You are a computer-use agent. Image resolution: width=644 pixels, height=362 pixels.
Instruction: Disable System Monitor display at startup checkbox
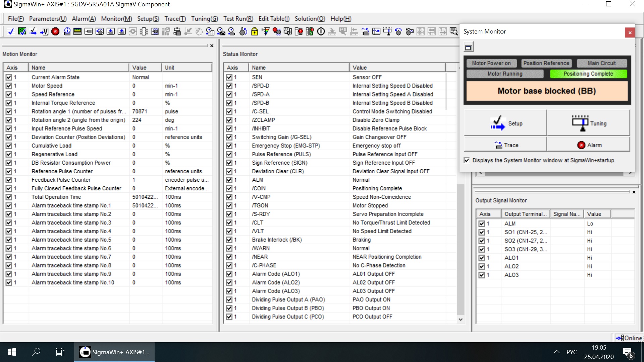467,160
